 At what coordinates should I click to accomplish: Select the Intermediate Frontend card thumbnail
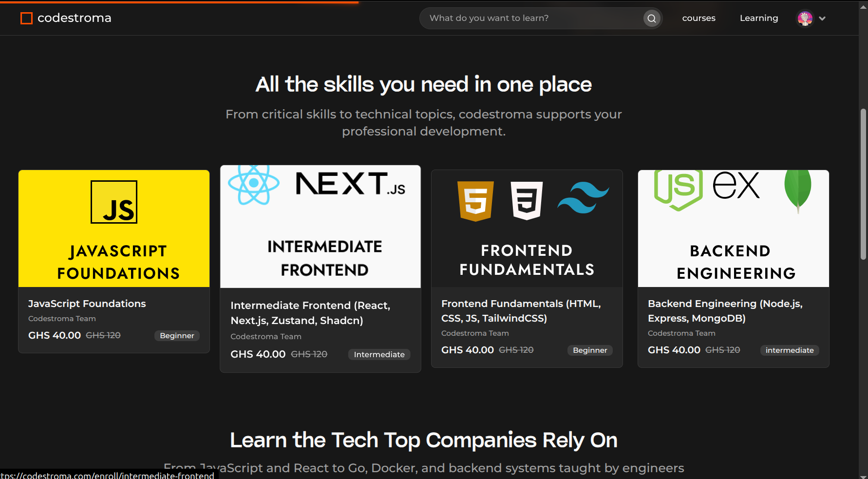[320, 227]
